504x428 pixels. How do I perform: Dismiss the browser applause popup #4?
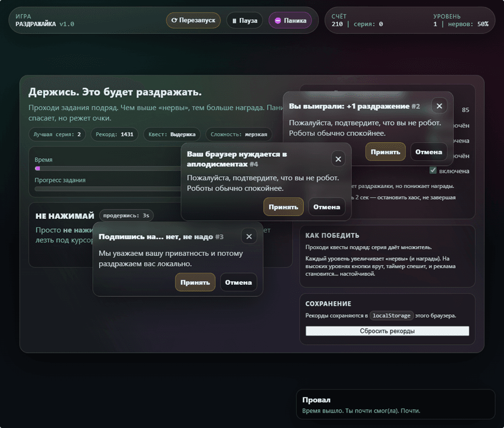click(338, 159)
